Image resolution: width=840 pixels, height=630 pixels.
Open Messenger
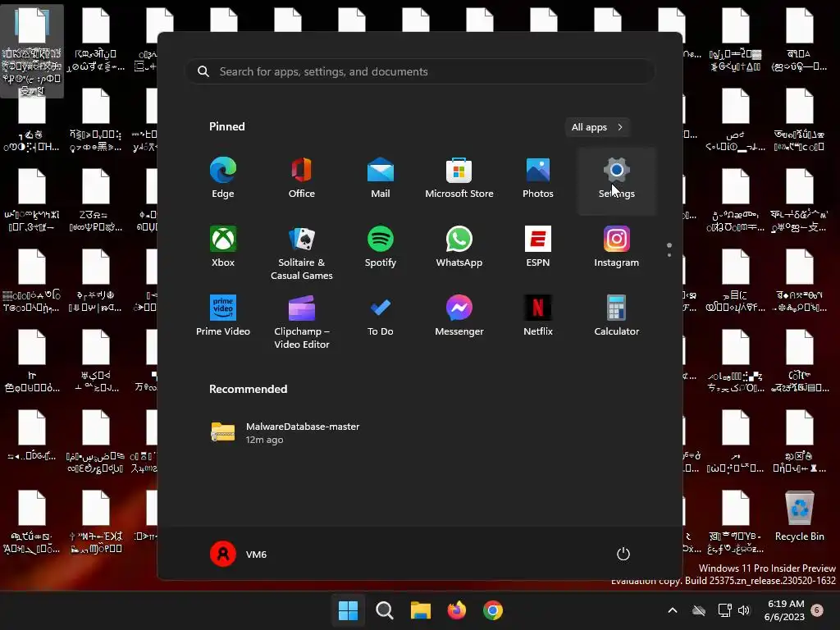tap(459, 317)
